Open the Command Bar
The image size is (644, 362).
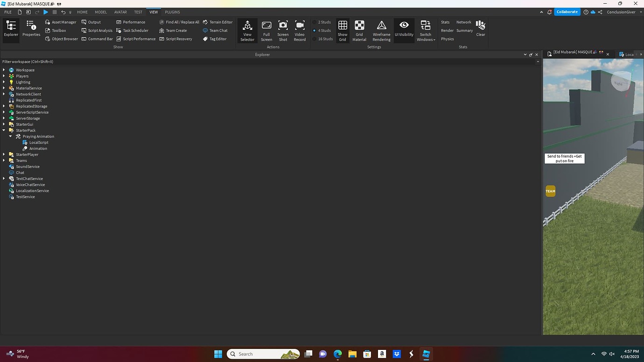[x=100, y=39]
